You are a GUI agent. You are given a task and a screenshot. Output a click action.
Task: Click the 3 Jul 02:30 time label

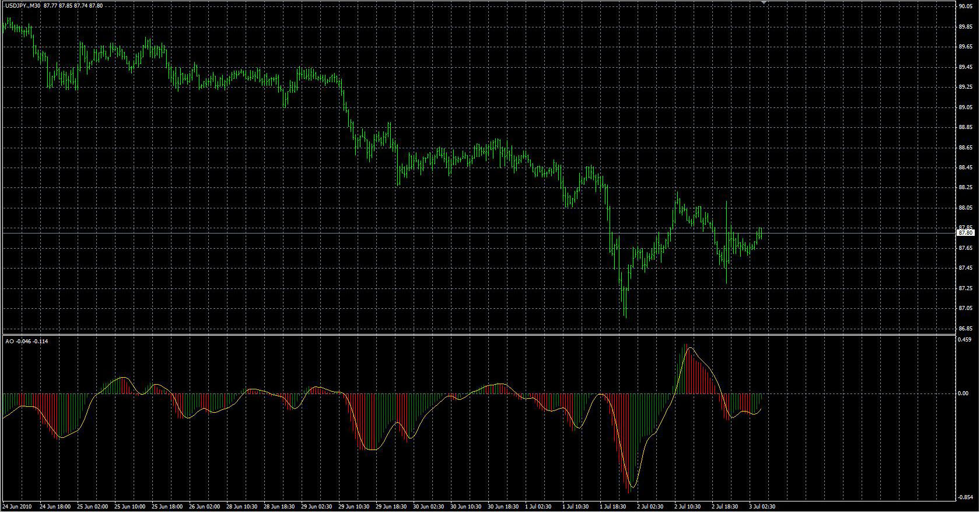tap(763, 507)
